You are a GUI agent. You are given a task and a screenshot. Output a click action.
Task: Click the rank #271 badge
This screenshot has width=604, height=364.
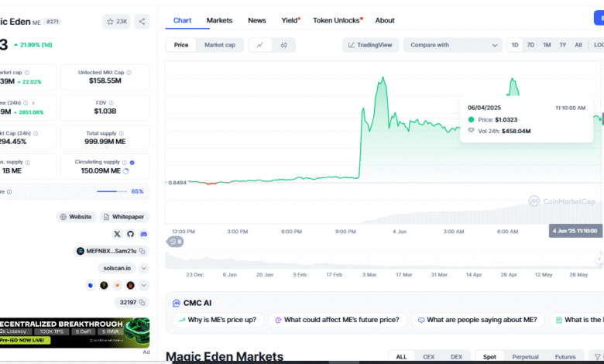point(53,22)
